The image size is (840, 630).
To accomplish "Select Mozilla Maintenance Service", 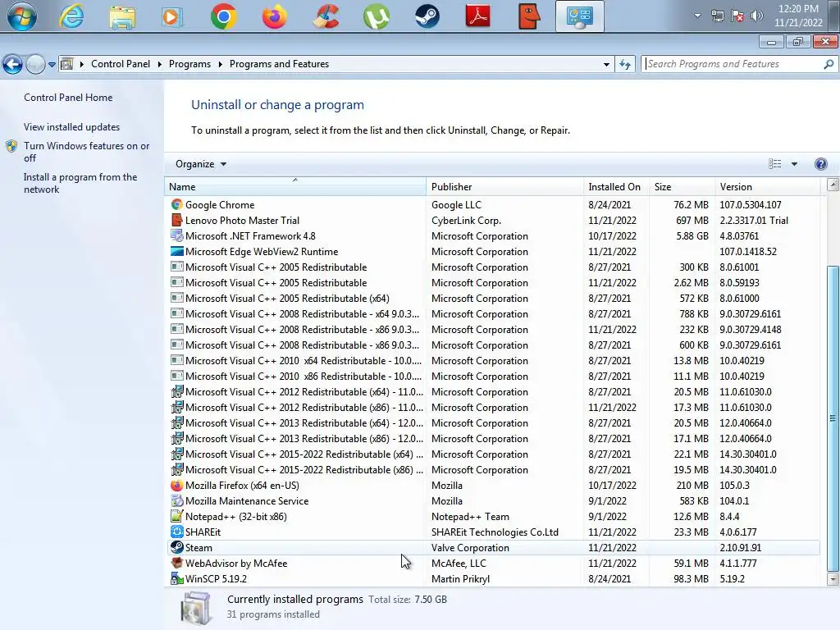I will 492,500.
